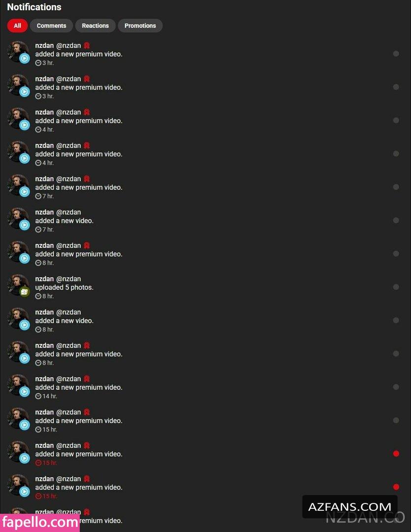411x532 pixels.
Task: Click the premium badge on the 14 hr. notification
Action: (87, 379)
